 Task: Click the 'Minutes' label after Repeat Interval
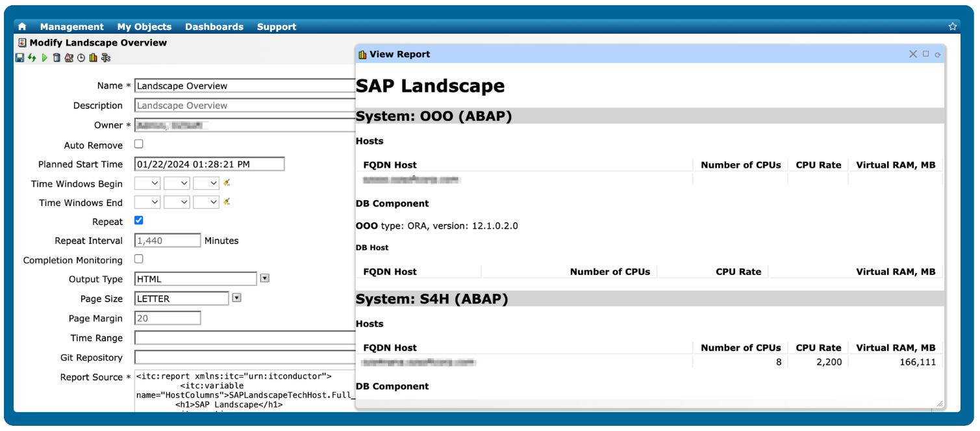click(221, 241)
